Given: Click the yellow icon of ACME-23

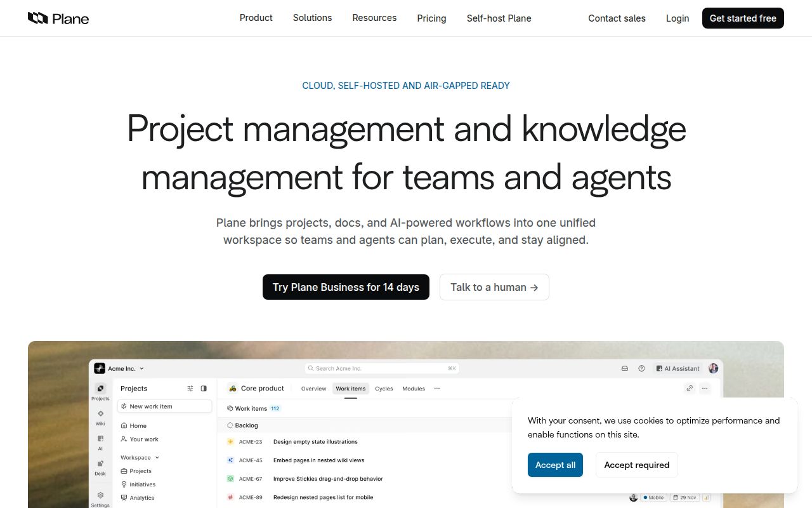Looking at the screenshot, I should pos(230,442).
